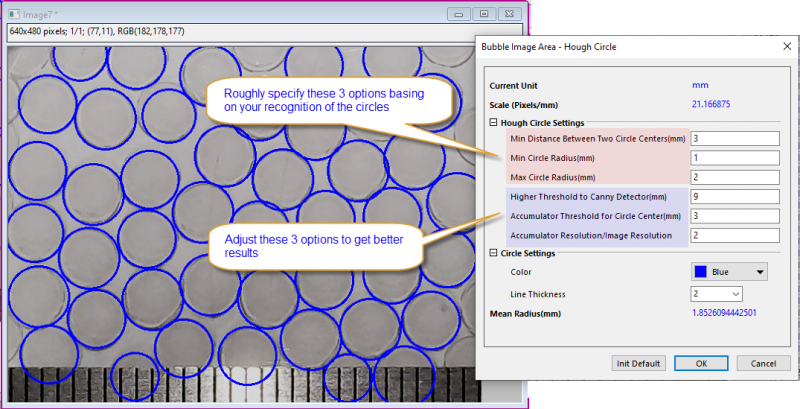800x409 pixels.
Task: Minimize the Image7 window
Action: tap(460, 14)
